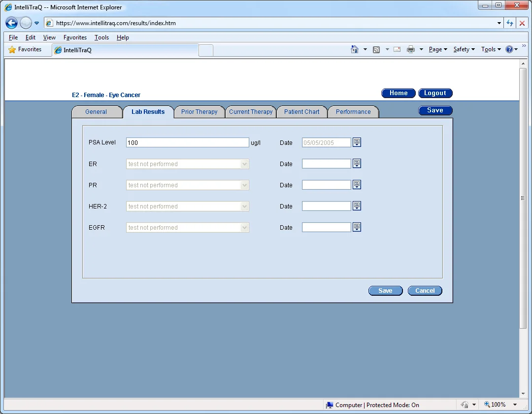532x414 pixels.
Task: Click the page icon in address bar
Action: point(50,23)
